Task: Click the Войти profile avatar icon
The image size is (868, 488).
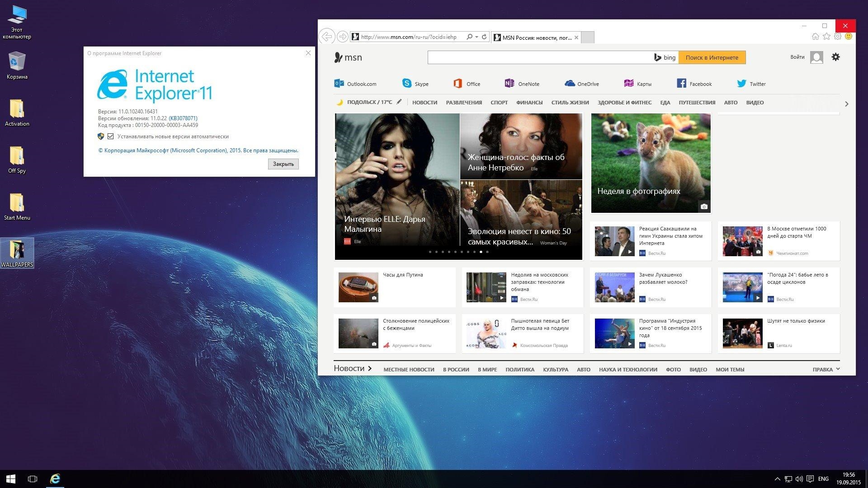Action: (x=816, y=57)
